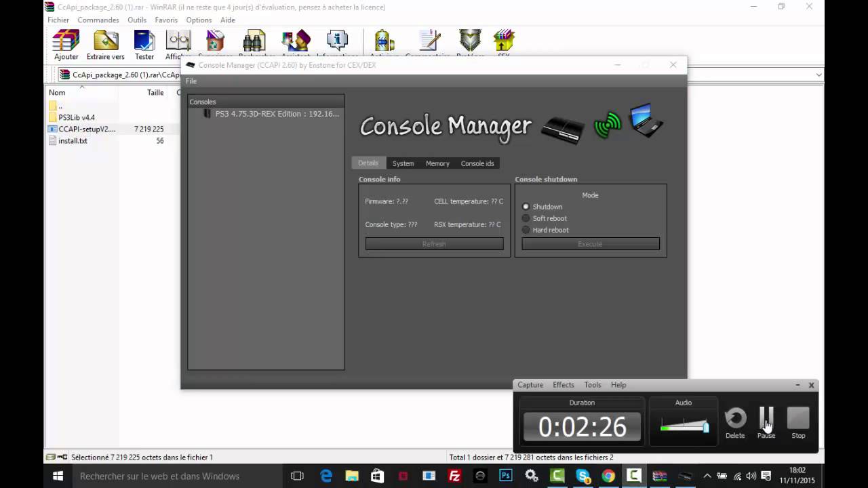Show hidden system tray icons
This screenshot has width=868, height=488.
coord(707,476)
